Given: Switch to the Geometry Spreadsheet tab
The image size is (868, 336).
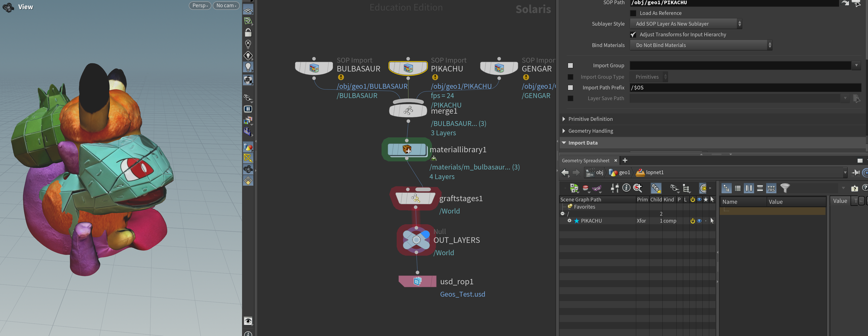Looking at the screenshot, I should (x=585, y=161).
